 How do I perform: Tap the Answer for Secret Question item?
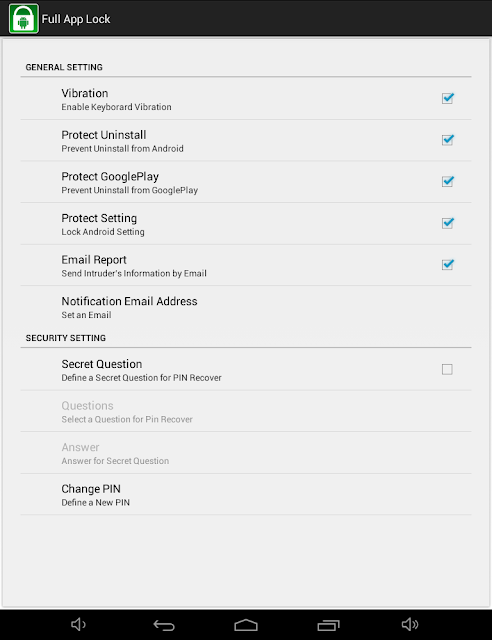pos(246,453)
